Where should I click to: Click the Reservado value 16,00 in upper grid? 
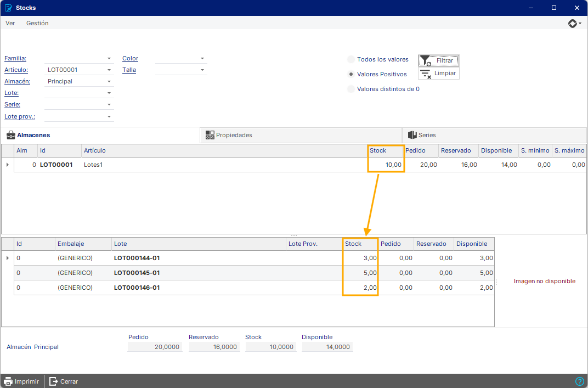[469, 165]
